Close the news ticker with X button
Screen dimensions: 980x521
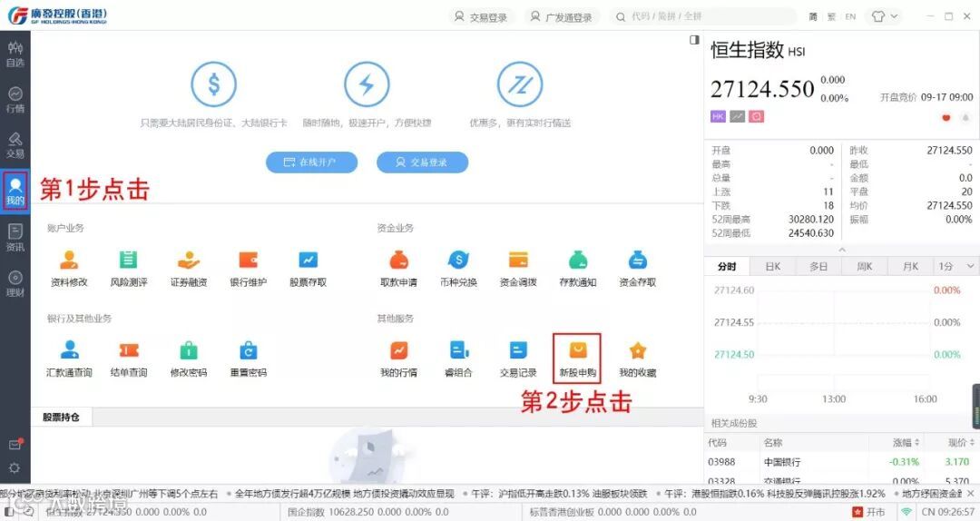[x=971, y=494]
